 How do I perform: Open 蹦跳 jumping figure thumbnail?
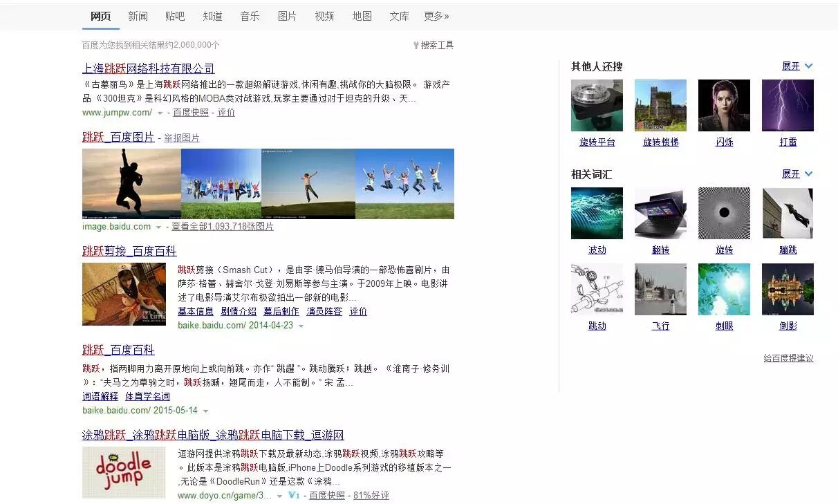coord(788,213)
